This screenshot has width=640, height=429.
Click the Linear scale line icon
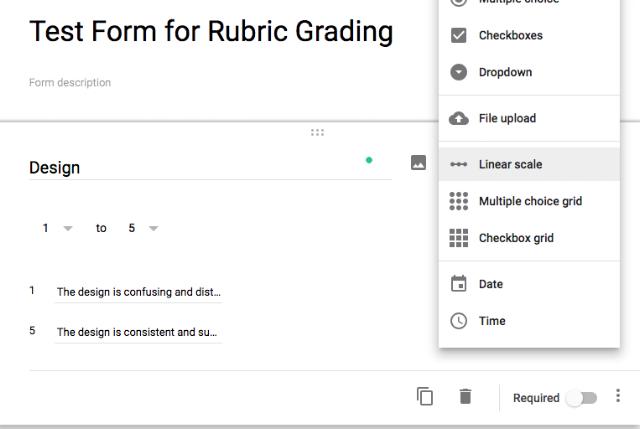(458, 164)
